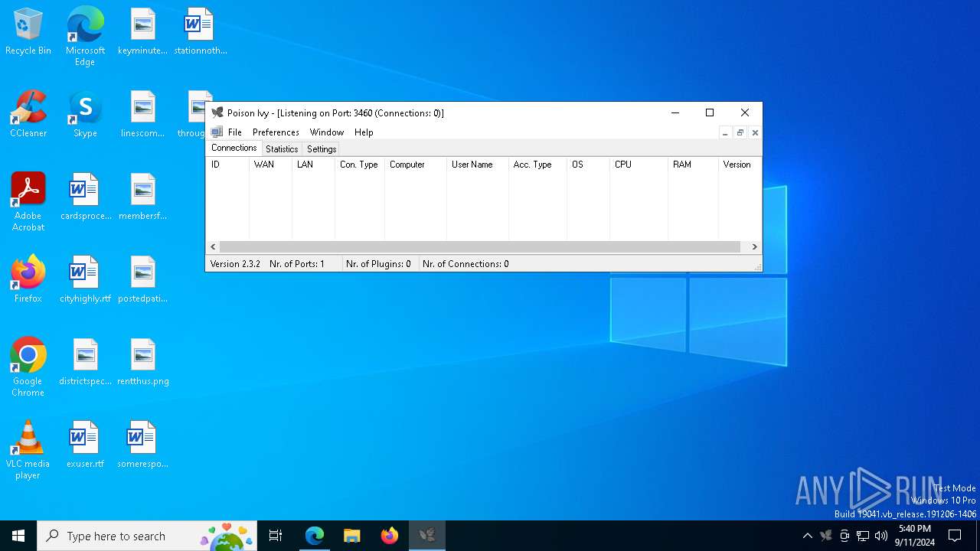Switch to the Statistics tab
This screenshot has width=980, height=551.
click(x=282, y=149)
